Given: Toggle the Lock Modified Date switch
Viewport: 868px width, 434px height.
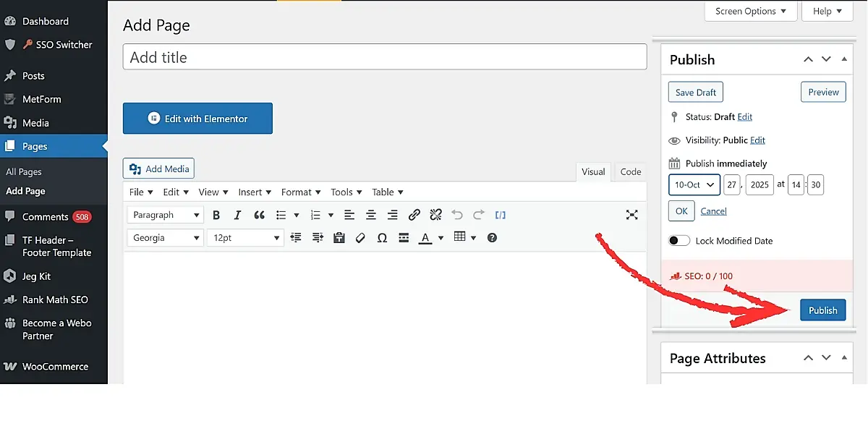Looking at the screenshot, I should 679,241.
